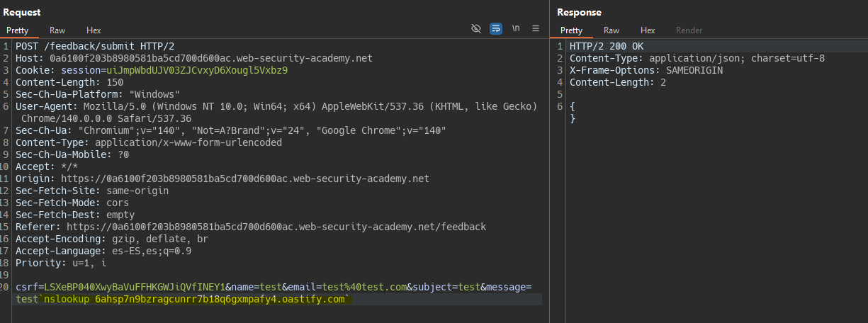
Task: Click the Origin header URL
Action: coord(245,178)
